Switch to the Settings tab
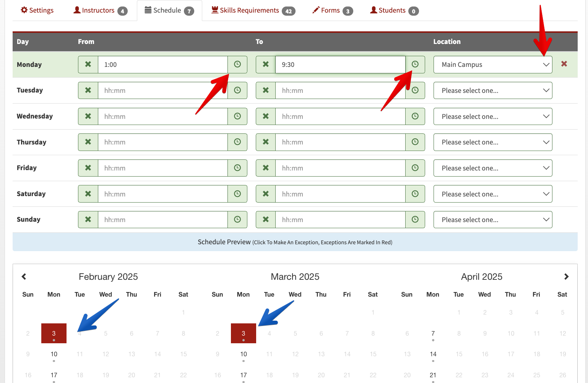The height and width of the screenshot is (383, 588). (x=37, y=10)
